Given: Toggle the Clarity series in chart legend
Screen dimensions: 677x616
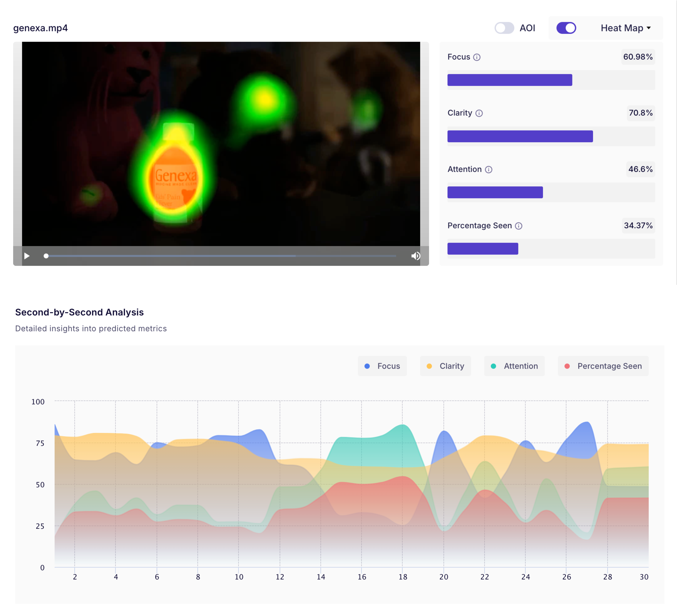Looking at the screenshot, I should (x=445, y=366).
